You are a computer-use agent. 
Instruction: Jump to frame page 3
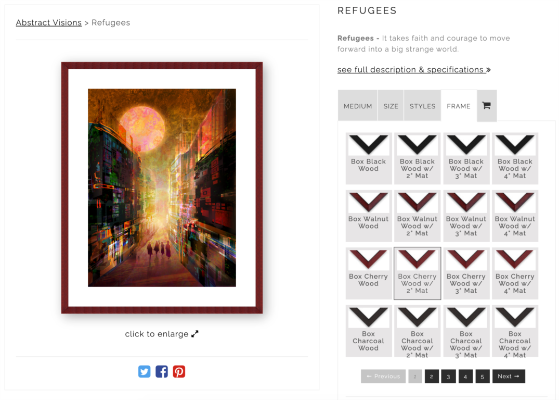[x=448, y=376]
